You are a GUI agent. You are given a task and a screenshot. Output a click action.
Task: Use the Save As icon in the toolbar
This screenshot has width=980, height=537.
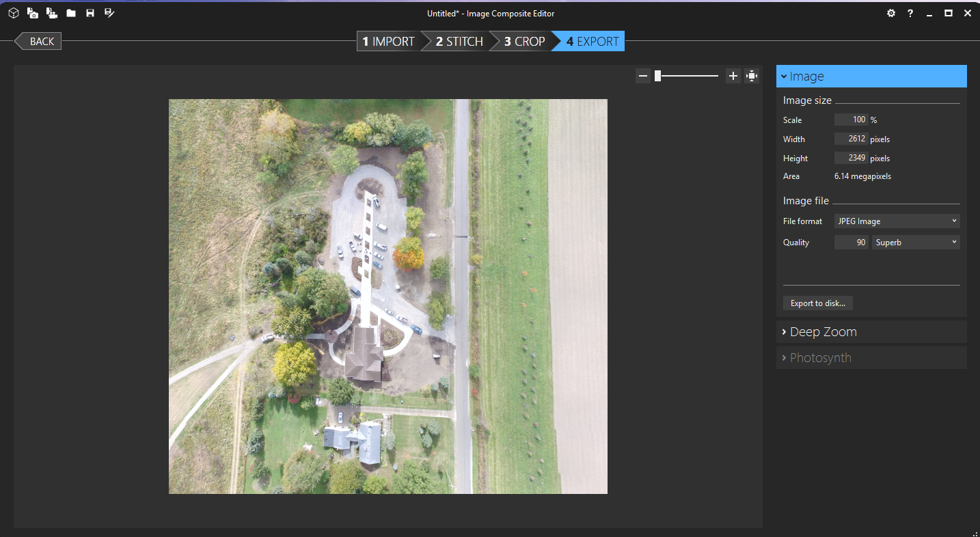point(109,12)
